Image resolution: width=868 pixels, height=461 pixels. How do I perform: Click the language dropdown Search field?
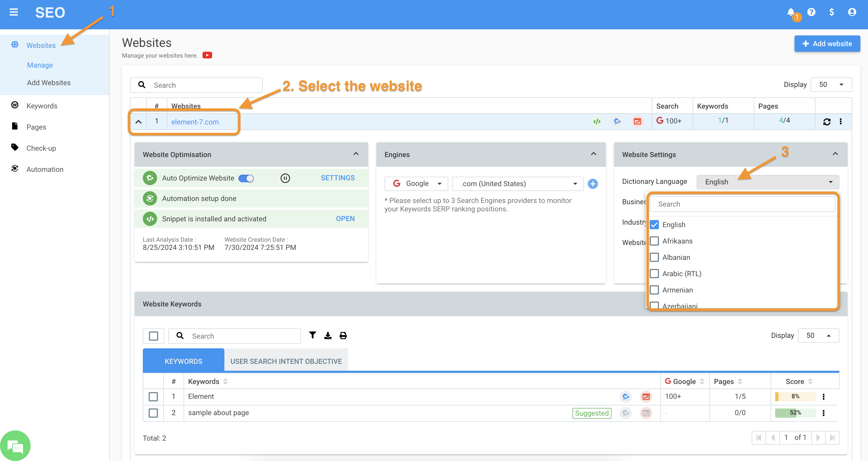coord(742,204)
